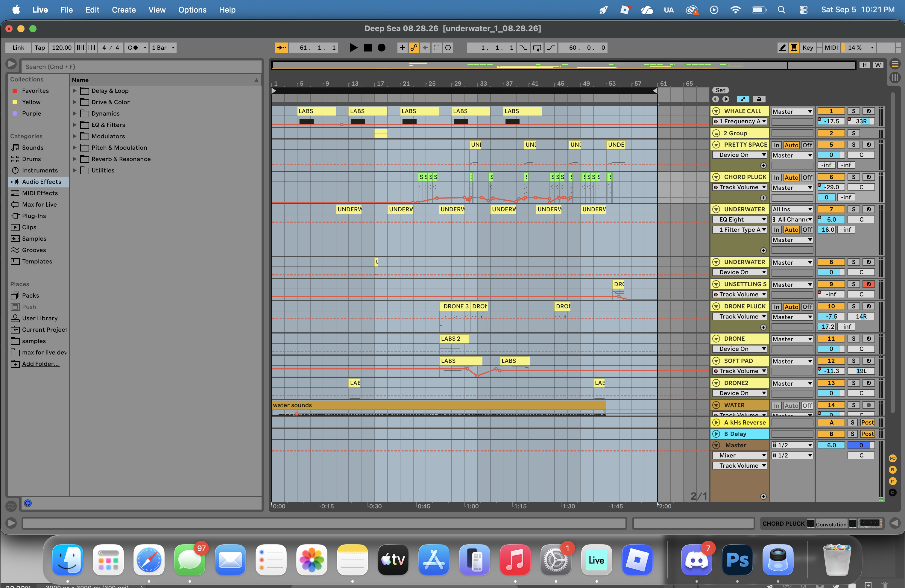Fold the CHORD PLUCK track

[716, 177]
